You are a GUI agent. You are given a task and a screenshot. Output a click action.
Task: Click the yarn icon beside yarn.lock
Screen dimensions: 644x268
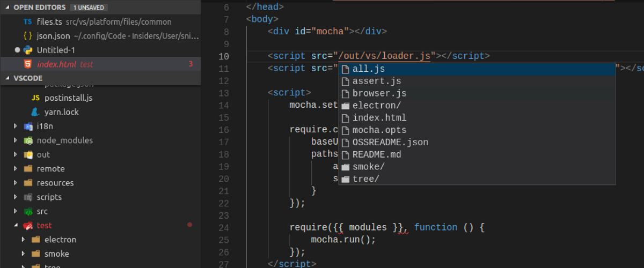(35, 112)
